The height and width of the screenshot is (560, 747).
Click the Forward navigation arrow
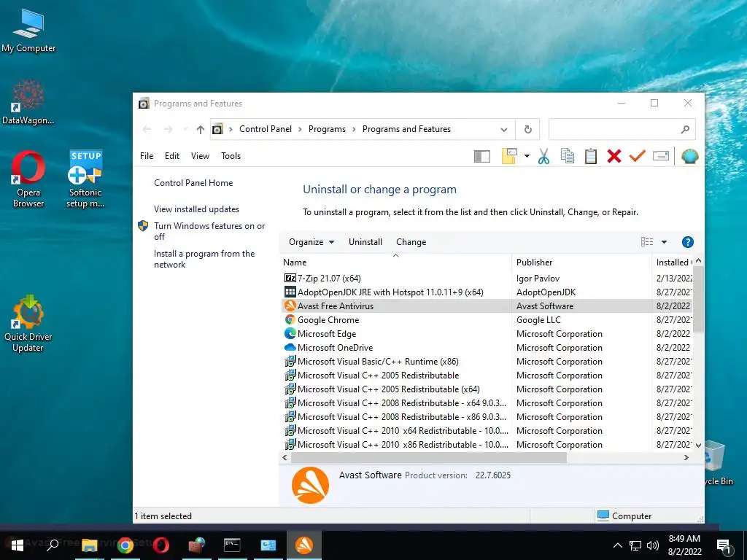click(168, 129)
